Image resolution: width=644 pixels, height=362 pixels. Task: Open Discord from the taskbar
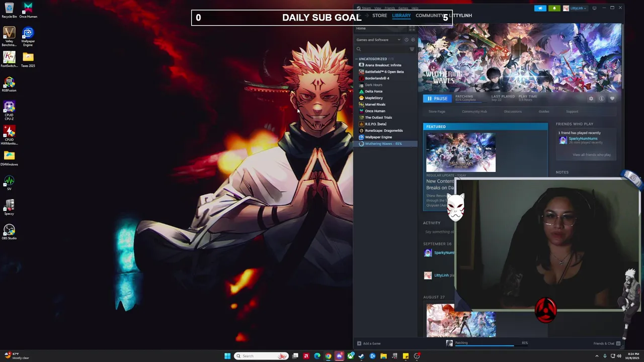click(339, 356)
